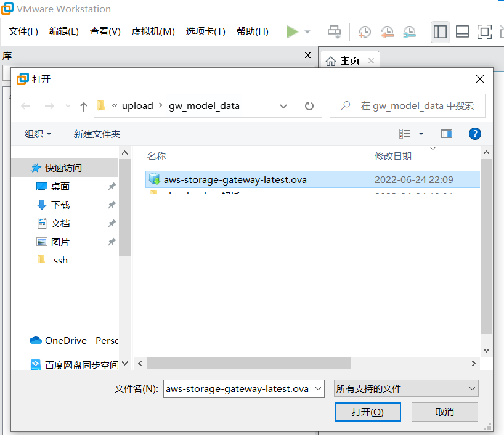The width and height of the screenshot is (504, 437).
Task: Unpin 文档 using its pin icon
Action: (112, 223)
